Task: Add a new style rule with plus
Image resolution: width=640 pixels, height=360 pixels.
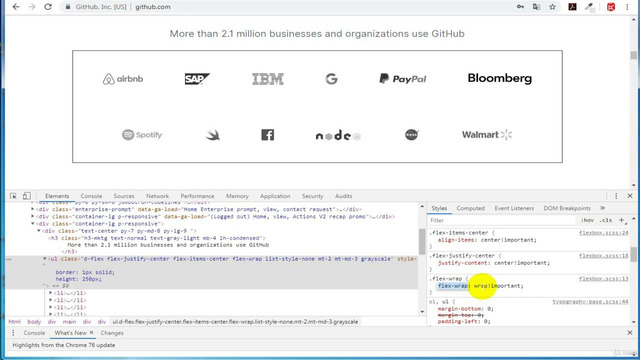Action: pos(622,220)
